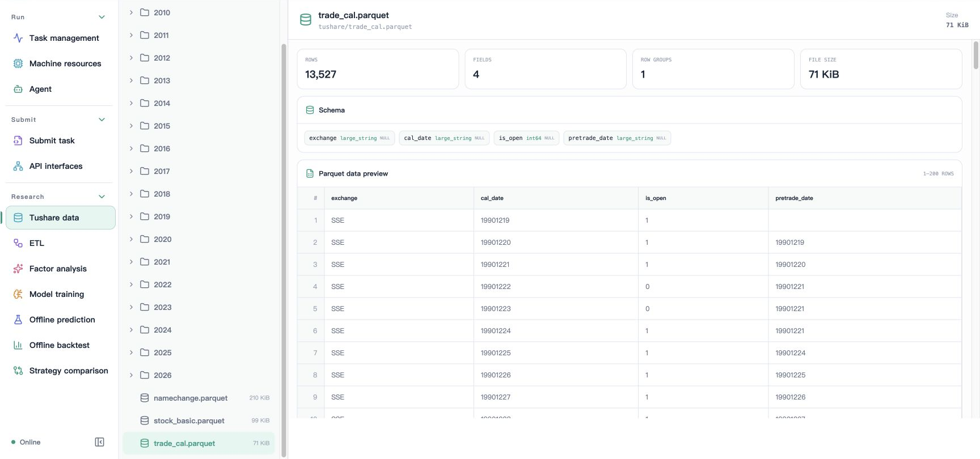This screenshot has width=980, height=459.
Task: Expand the 2010 folder
Action: pos(131,12)
